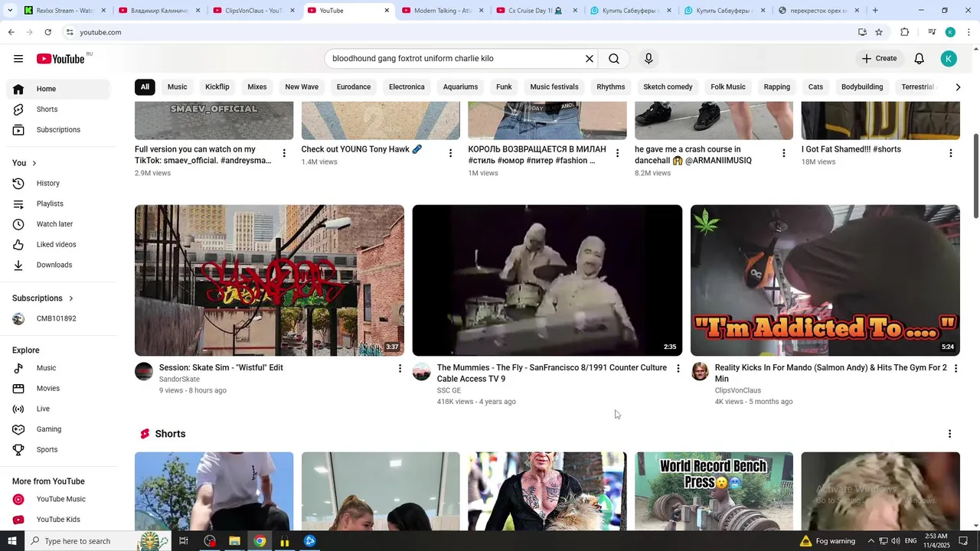Expand the You section
Viewport: 980px width, 551px height.
(x=24, y=163)
